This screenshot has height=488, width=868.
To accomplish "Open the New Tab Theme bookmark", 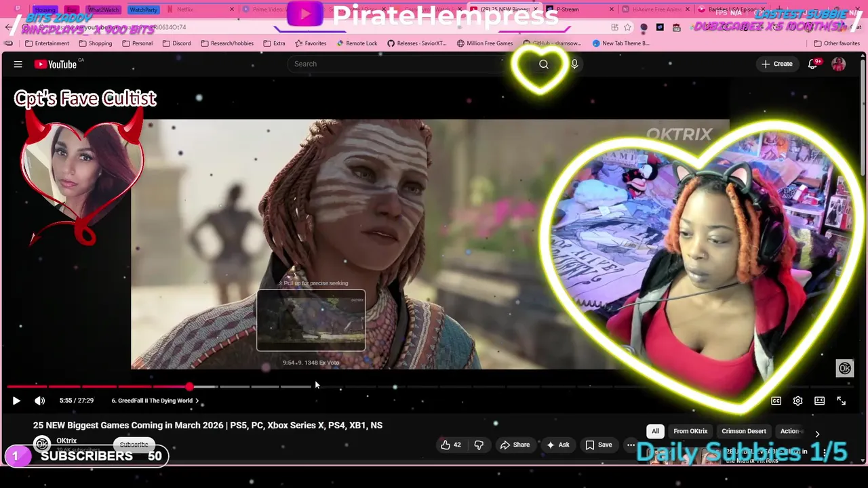I will 620,43.
